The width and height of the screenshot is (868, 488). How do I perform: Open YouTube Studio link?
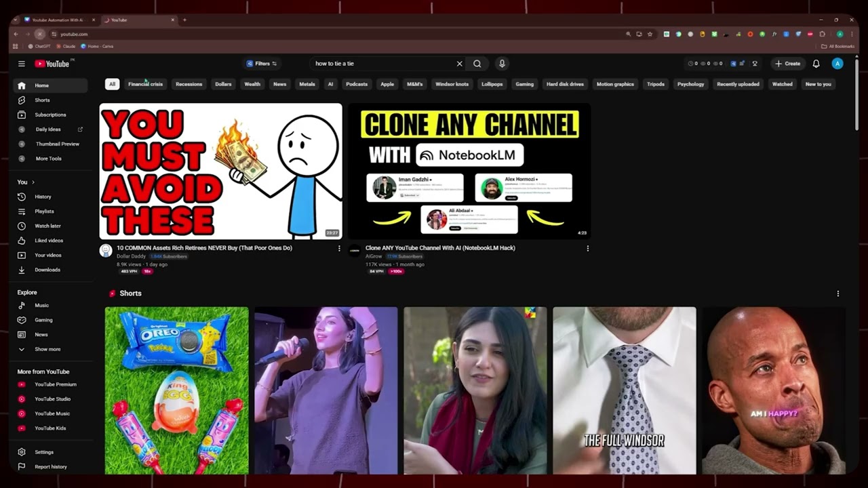(x=50, y=399)
